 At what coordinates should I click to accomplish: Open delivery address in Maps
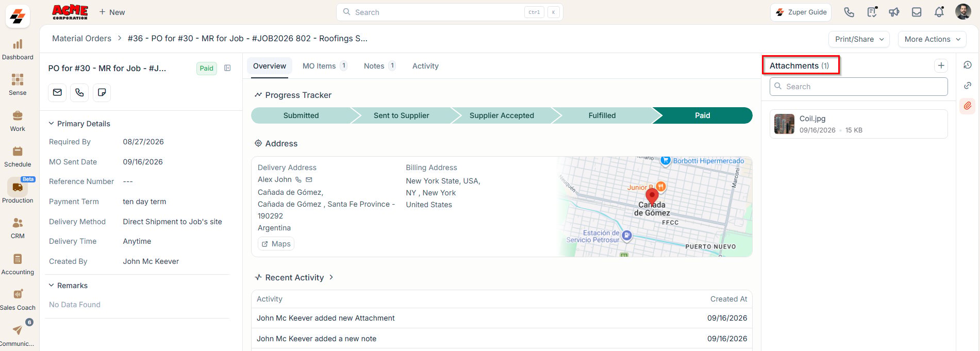click(276, 244)
